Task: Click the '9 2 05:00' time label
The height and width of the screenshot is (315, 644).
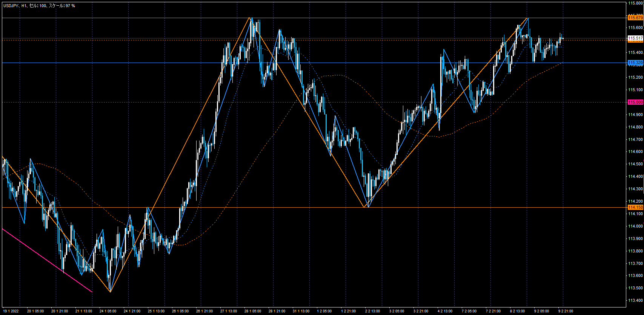Action: point(541,311)
